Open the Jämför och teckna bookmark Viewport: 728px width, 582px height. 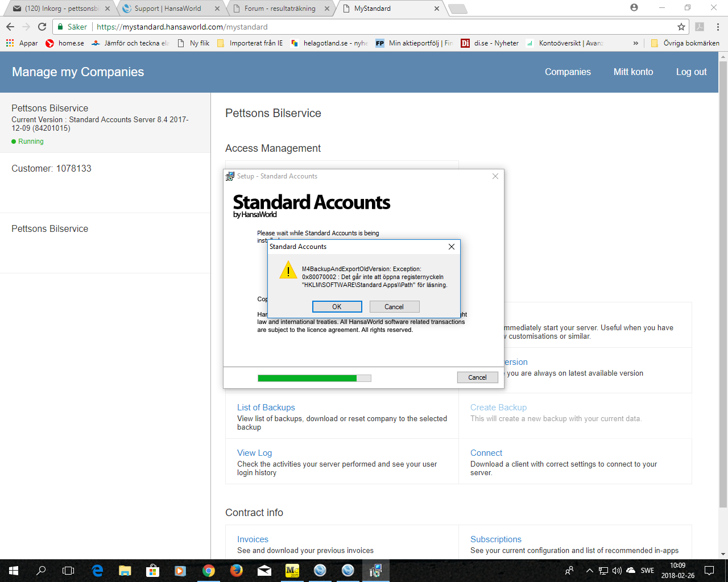click(131, 43)
